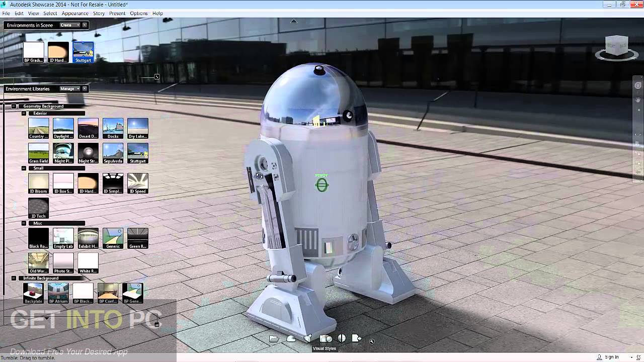
Task: Open the Help menu
Action: pyautogui.click(x=157, y=13)
